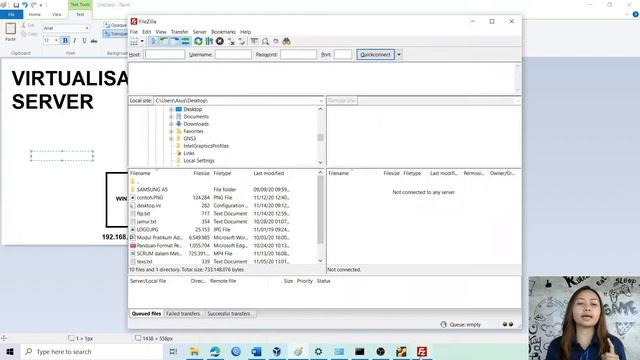
Task: Click the Quickconnect button
Action: (x=376, y=54)
